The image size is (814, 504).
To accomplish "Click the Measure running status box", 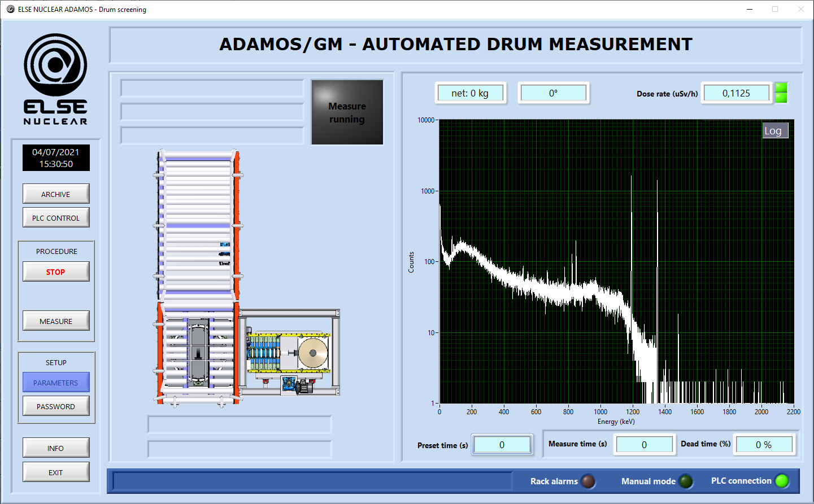I will (347, 112).
